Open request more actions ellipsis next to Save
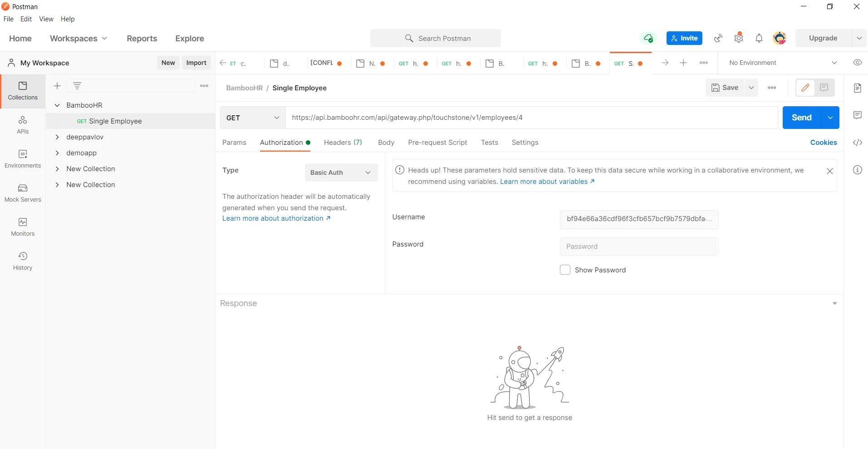The image size is (868, 449). (772, 88)
